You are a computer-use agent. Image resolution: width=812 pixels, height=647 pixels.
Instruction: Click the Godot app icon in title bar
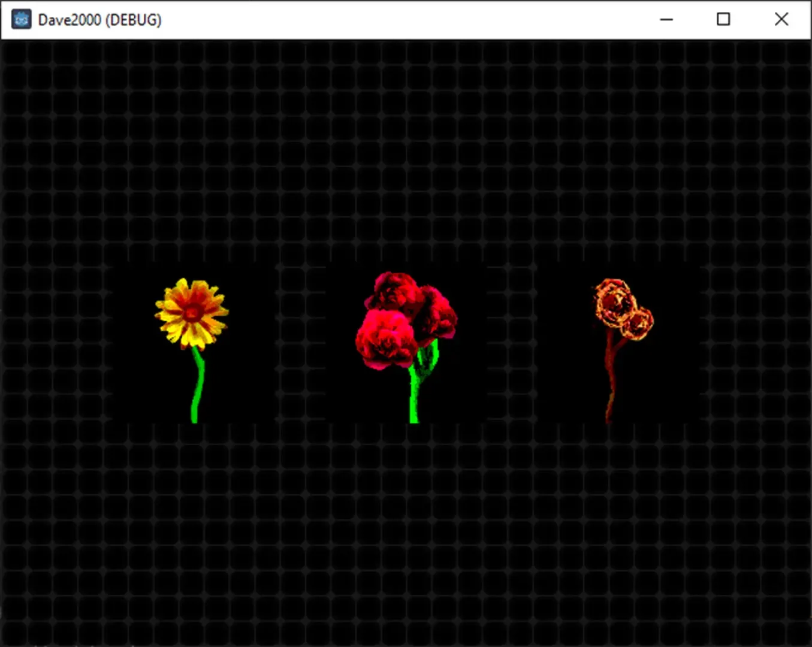coord(22,20)
